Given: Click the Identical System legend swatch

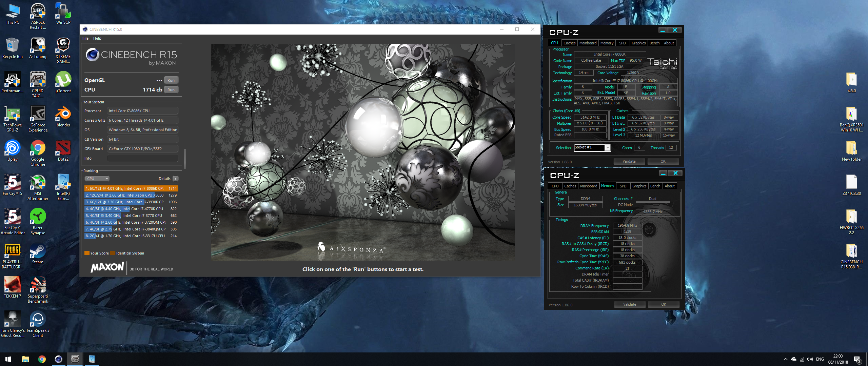Looking at the screenshot, I should click(113, 253).
